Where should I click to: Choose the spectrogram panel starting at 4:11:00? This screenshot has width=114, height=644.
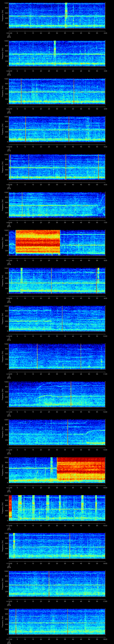57,394
